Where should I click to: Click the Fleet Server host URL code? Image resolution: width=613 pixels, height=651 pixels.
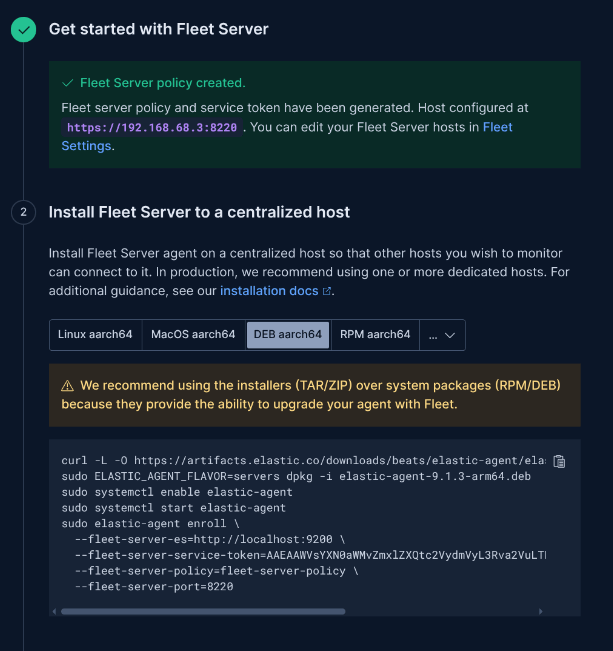(x=152, y=127)
